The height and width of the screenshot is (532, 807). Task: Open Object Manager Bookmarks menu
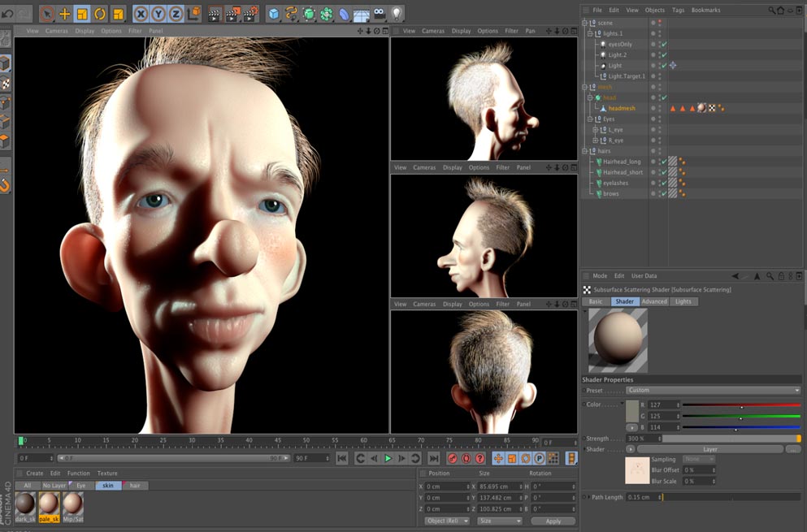(705, 10)
